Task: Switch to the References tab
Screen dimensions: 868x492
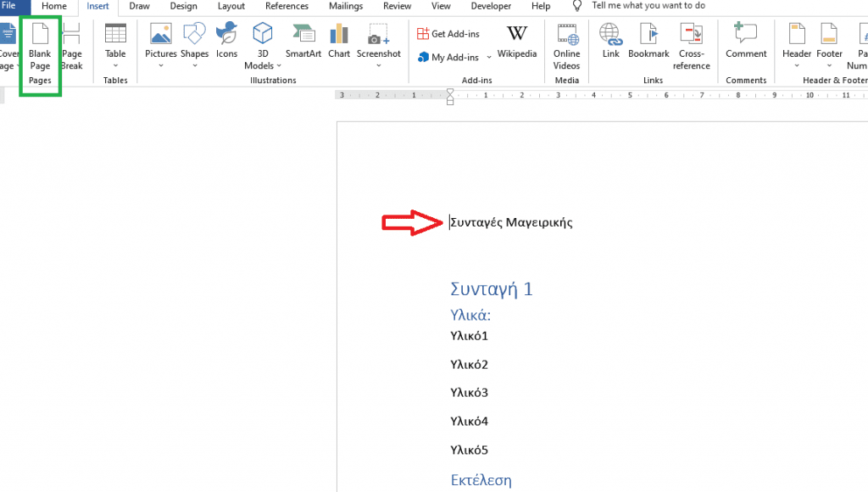Action: point(286,6)
